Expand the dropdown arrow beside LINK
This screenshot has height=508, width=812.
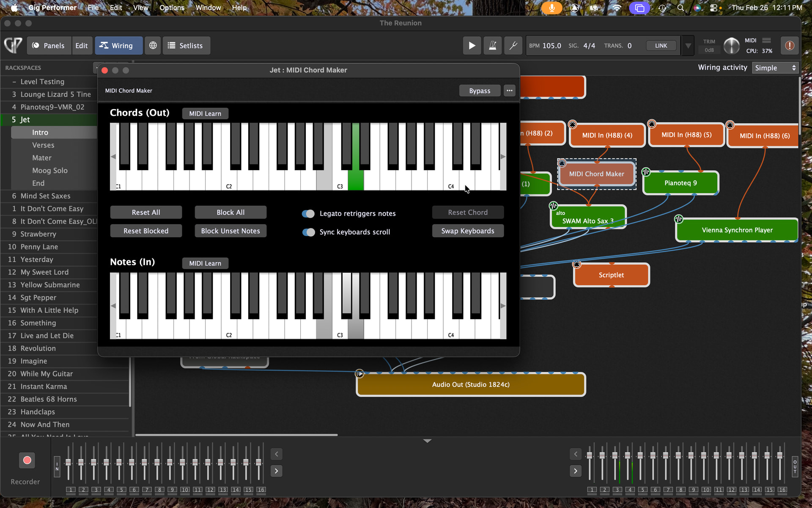click(x=688, y=46)
